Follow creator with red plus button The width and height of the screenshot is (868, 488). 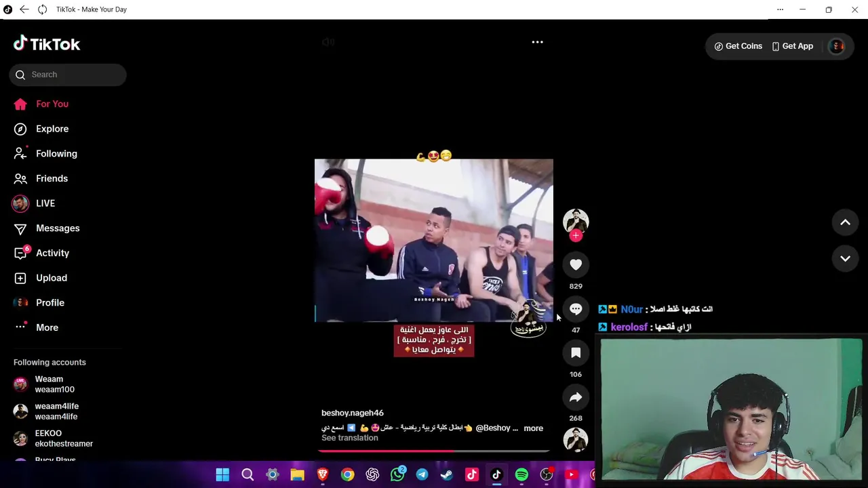coord(576,236)
